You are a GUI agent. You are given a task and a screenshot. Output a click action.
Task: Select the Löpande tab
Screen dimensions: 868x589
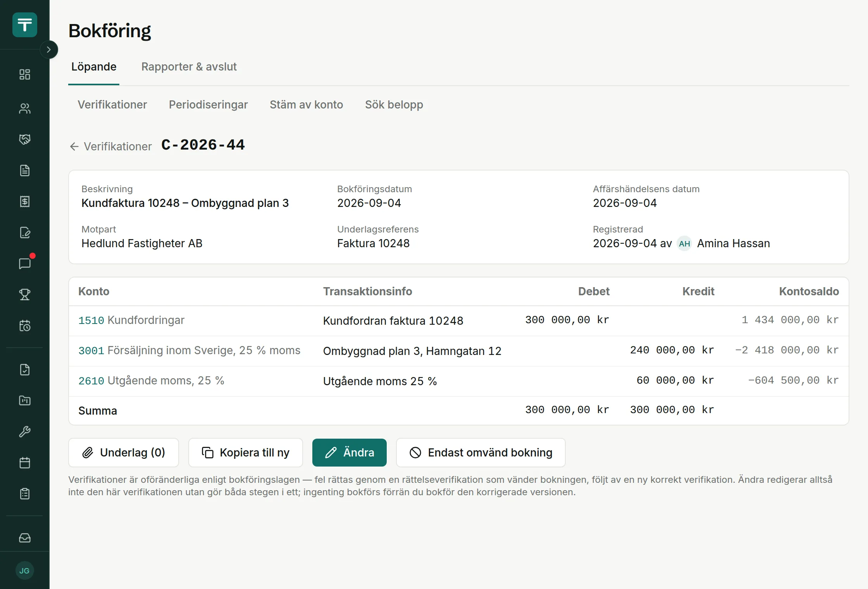coord(94,67)
